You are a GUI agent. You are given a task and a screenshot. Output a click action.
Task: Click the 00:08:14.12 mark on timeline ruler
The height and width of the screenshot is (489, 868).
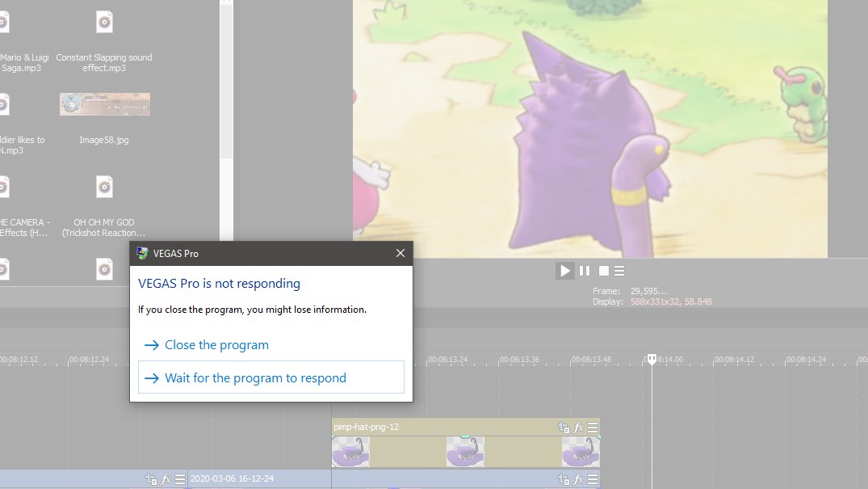click(x=733, y=359)
